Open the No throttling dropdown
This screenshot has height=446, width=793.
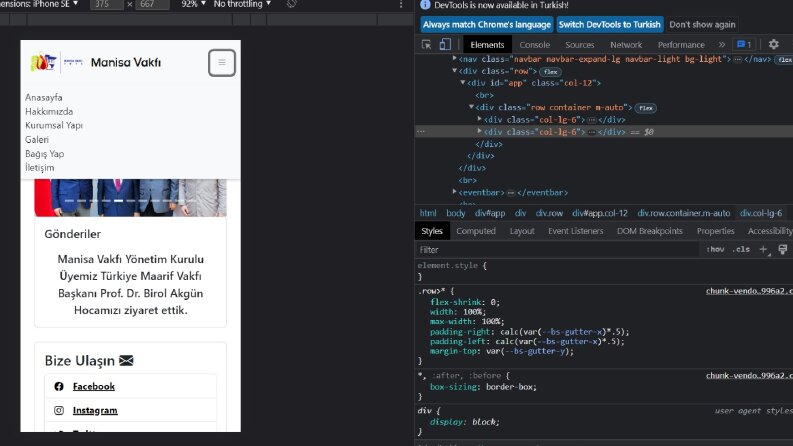242,4
